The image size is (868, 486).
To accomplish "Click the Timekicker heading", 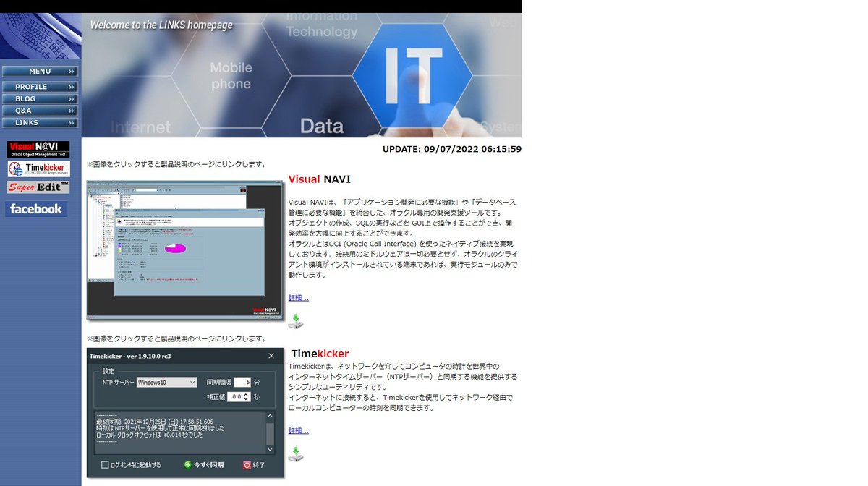I will 320,354.
